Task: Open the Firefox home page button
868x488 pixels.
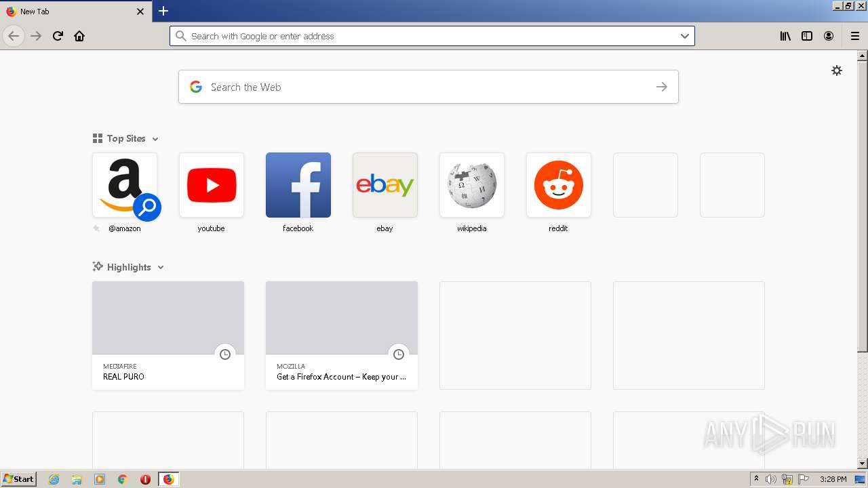Action: coord(79,36)
